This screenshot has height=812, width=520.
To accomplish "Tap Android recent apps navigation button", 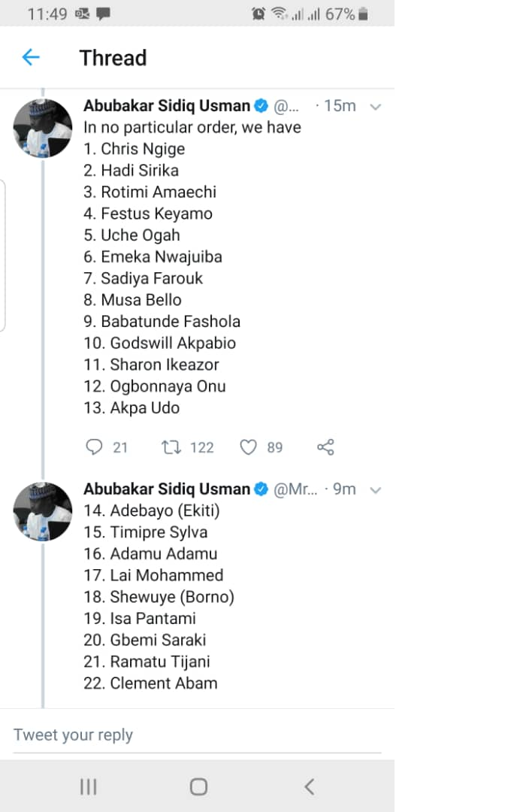I will pyautogui.click(x=88, y=786).
